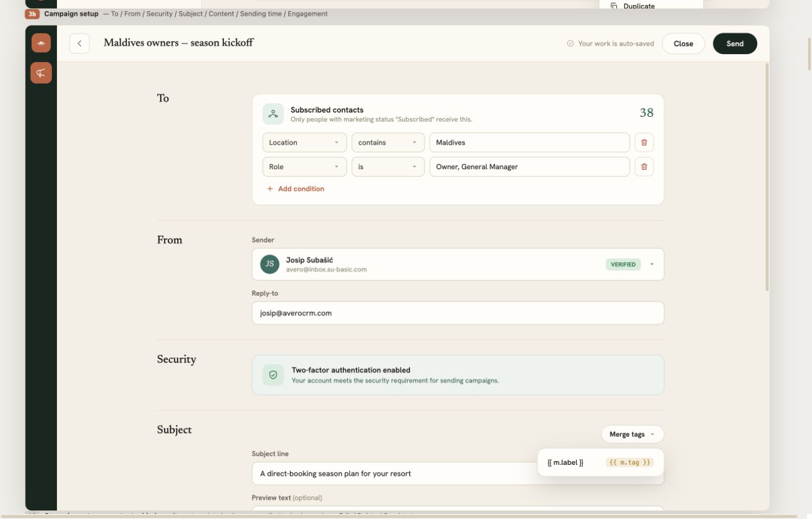Delete the Location condition row

[644, 142]
